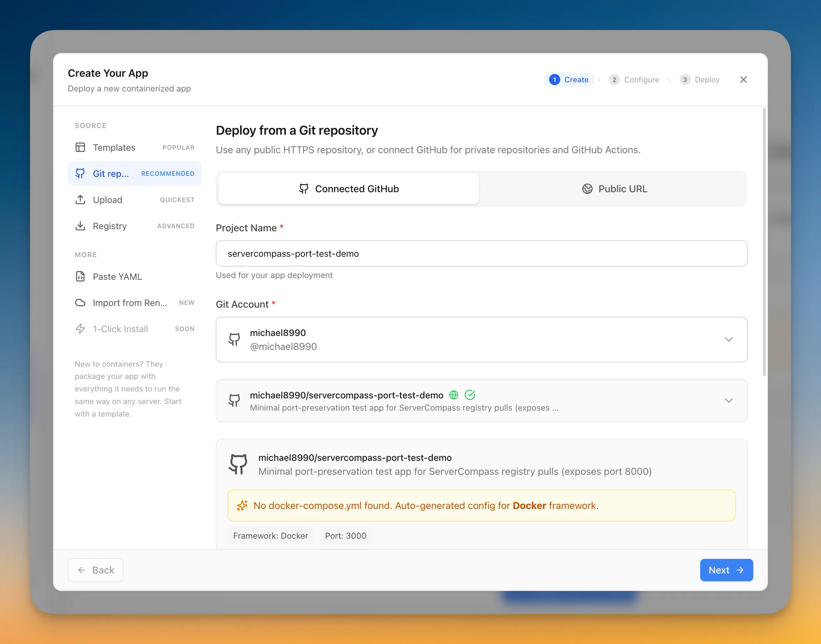The width and height of the screenshot is (821, 644).
Task: Click the Paste YAML file icon
Action: pos(80,276)
